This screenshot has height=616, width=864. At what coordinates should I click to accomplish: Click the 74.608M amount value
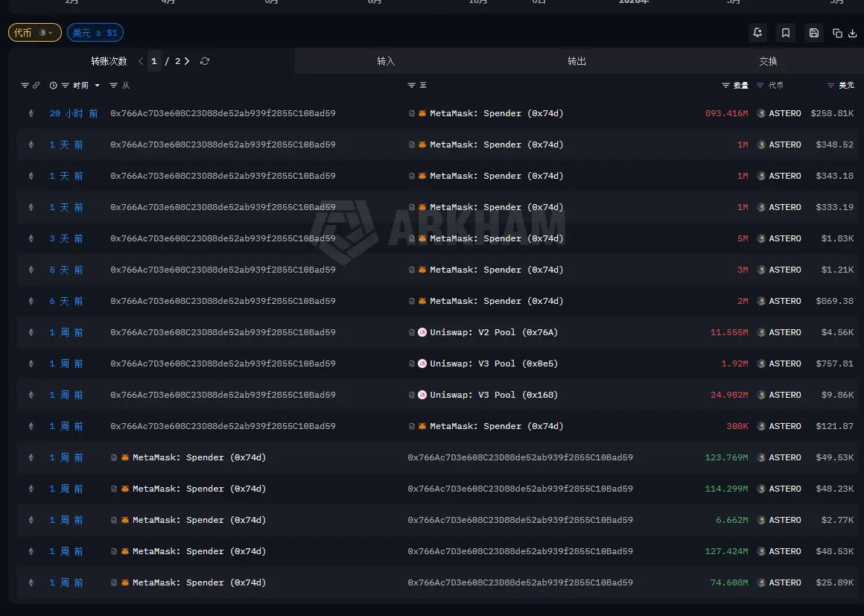pos(729,583)
